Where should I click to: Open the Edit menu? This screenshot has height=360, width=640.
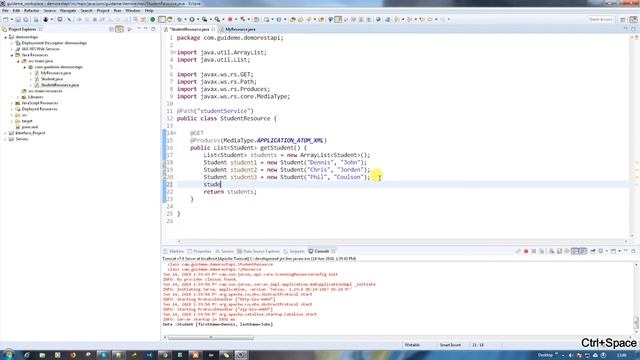click(16, 11)
